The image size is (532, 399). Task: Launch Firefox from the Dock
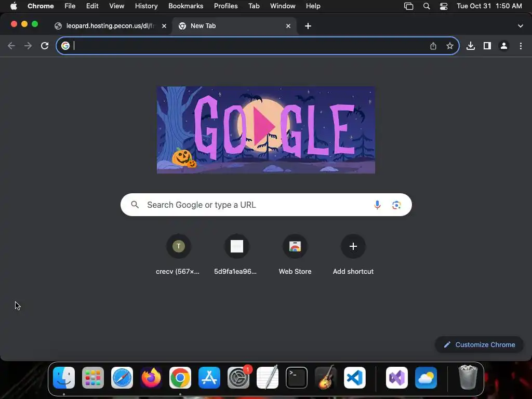(151, 378)
